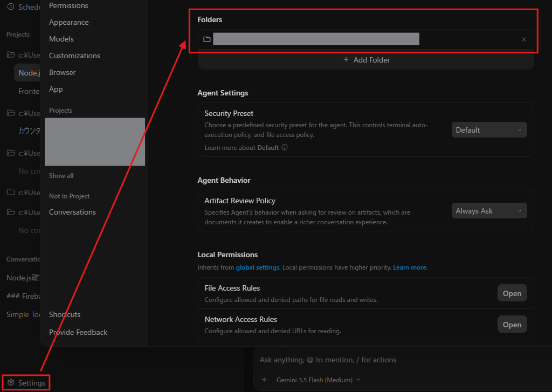Expand Gemini 3.5 Flash model selector
This screenshot has height=392, width=552.
tap(318, 380)
